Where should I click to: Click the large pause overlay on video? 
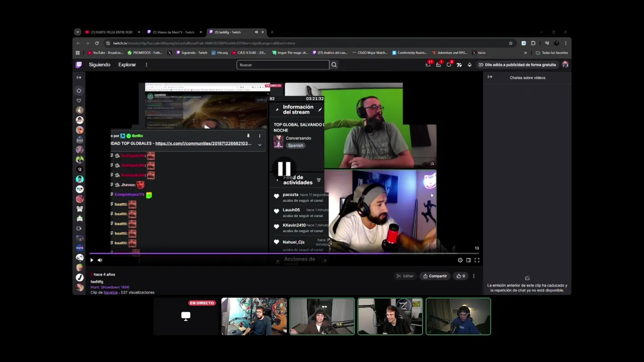pos(284,168)
